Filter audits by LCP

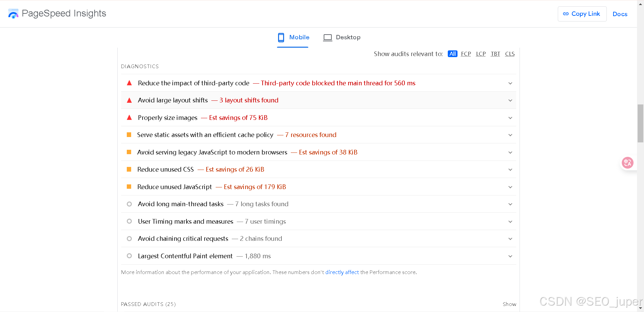[x=481, y=54]
